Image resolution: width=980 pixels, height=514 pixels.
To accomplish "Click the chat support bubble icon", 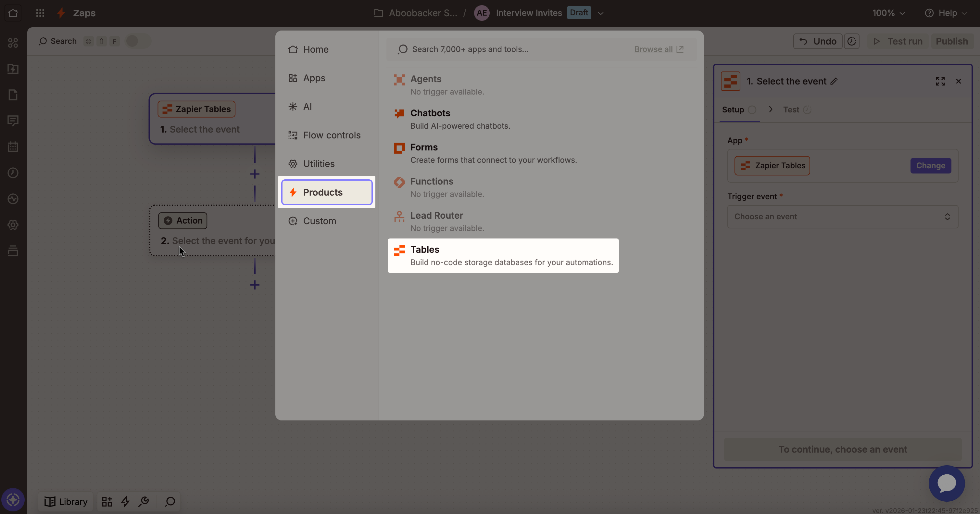I will pos(946,483).
